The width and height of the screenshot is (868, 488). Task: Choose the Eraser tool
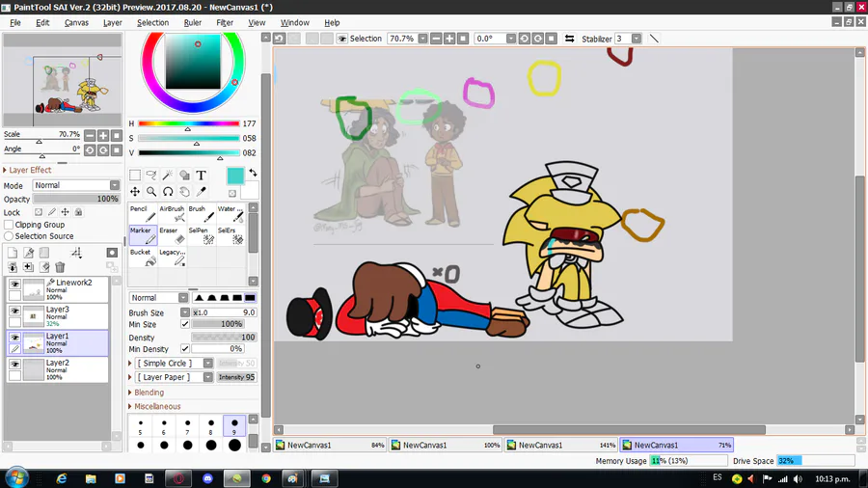(x=172, y=235)
